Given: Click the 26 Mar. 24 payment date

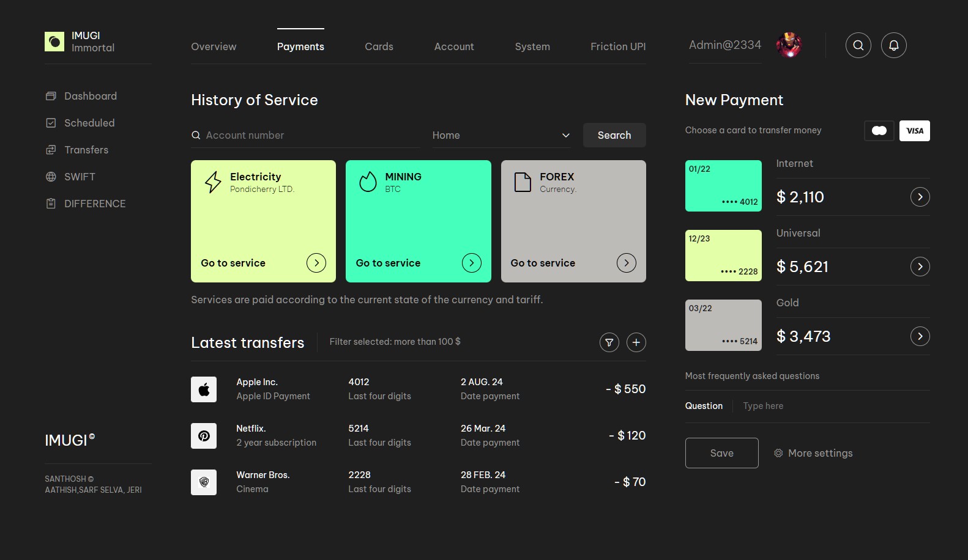Looking at the screenshot, I should pyautogui.click(x=483, y=429).
